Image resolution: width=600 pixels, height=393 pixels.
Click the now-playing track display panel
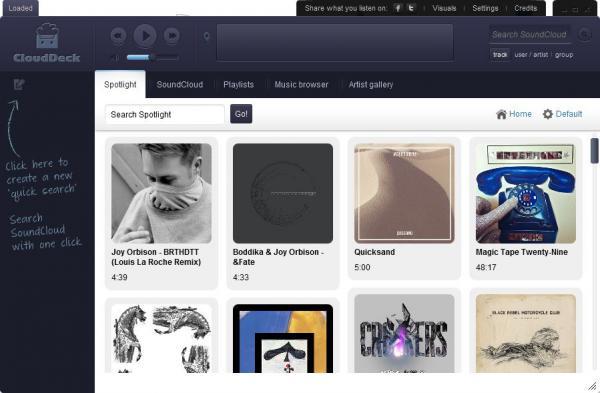[335, 42]
